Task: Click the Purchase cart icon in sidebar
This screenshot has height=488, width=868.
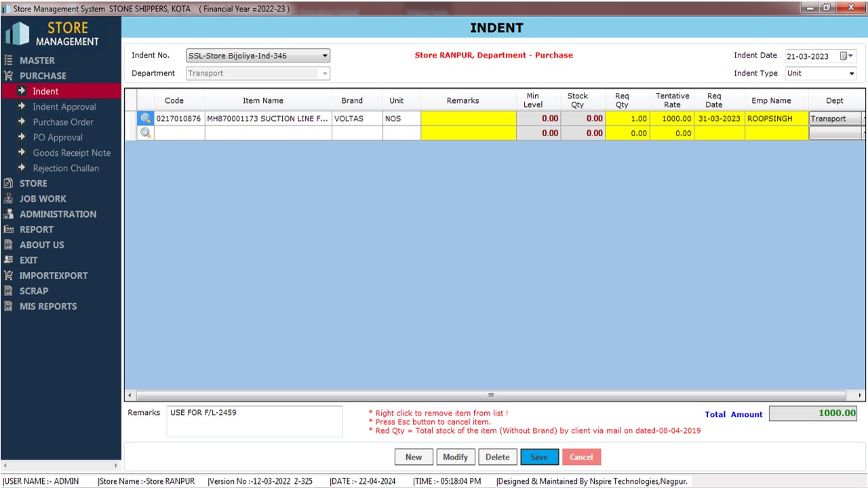Action: [x=8, y=76]
